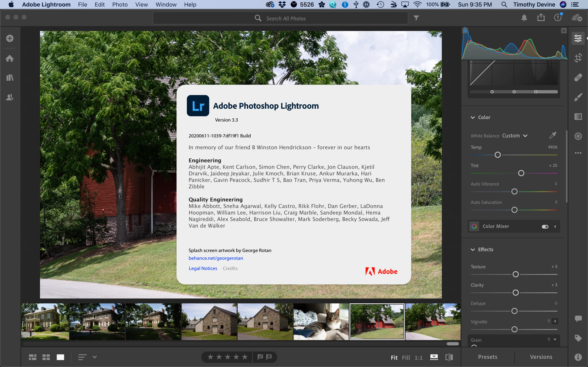Viewport: 588px width, 367px height.
Task: Switch to the Versions tab
Action: point(541,357)
